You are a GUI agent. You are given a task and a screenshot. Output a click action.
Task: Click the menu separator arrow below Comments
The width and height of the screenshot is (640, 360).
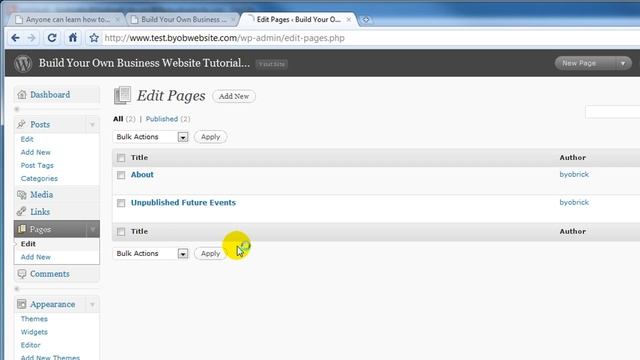coord(17,289)
